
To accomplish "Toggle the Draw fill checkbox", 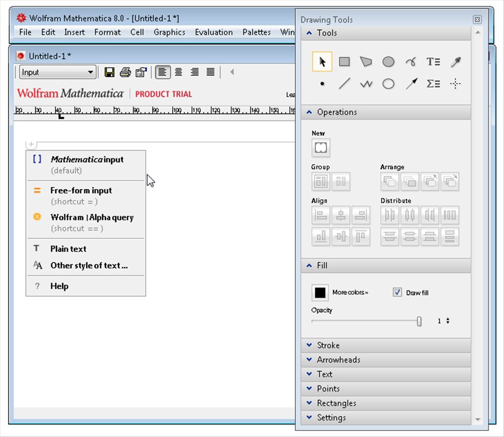I will point(397,292).
